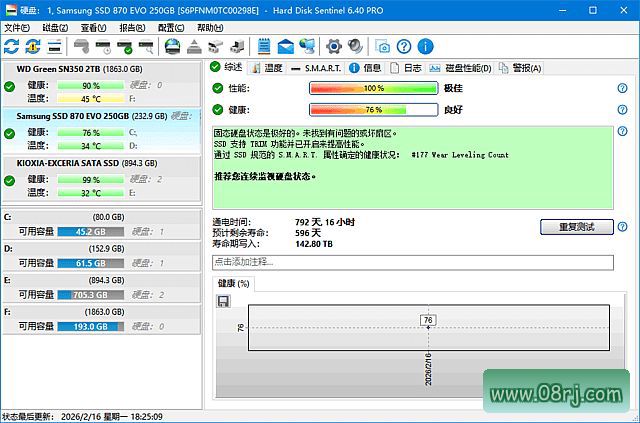Switch to the 温度 tab
The width and height of the screenshot is (640, 423).
267,68
